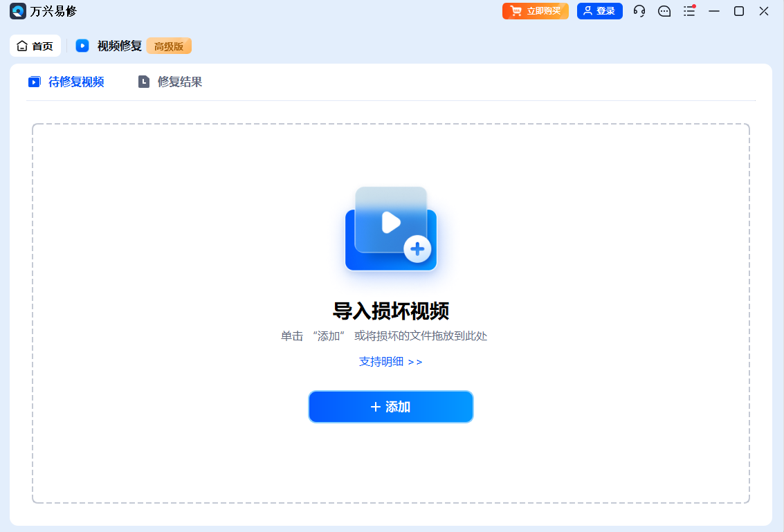Viewport: 784px width, 532px height.
Task: Click the 登录 login button
Action: (x=599, y=11)
